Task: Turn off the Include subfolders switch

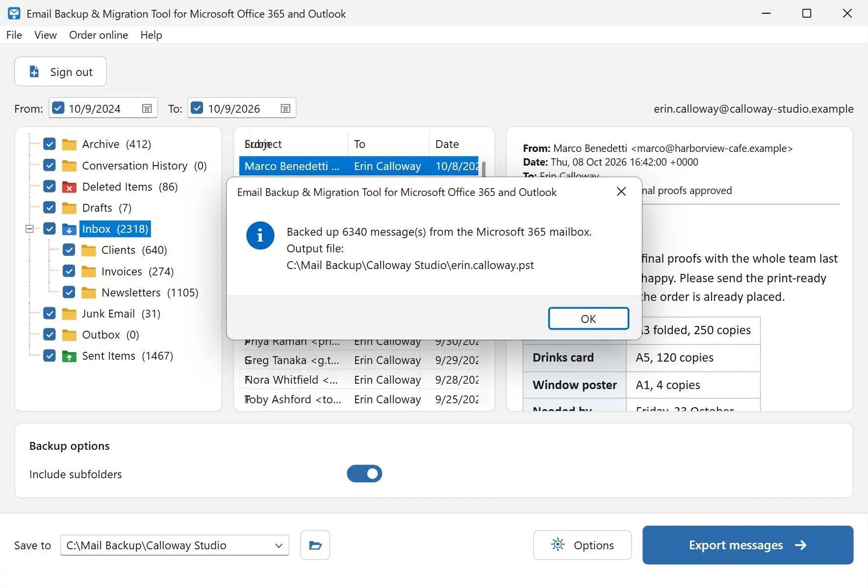Action: pyautogui.click(x=364, y=474)
